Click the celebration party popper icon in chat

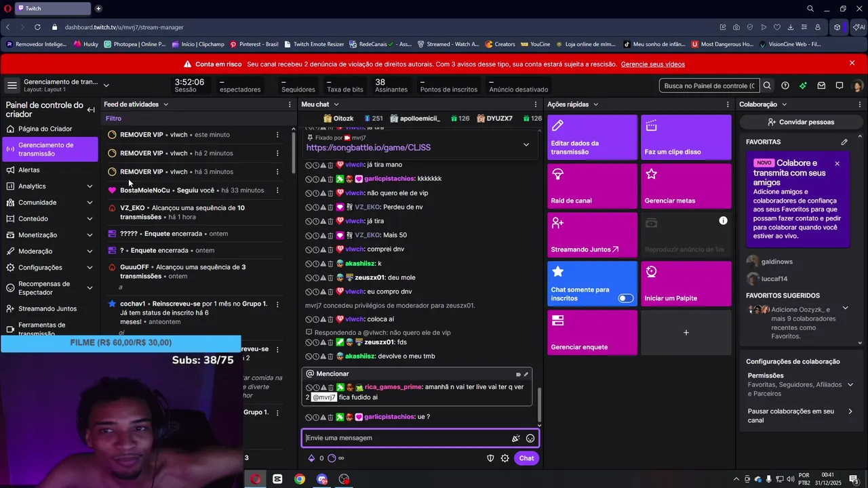(x=515, y=439)
